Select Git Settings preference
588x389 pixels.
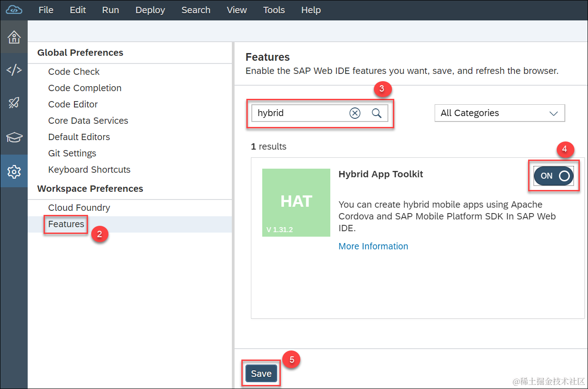[72, 153]
